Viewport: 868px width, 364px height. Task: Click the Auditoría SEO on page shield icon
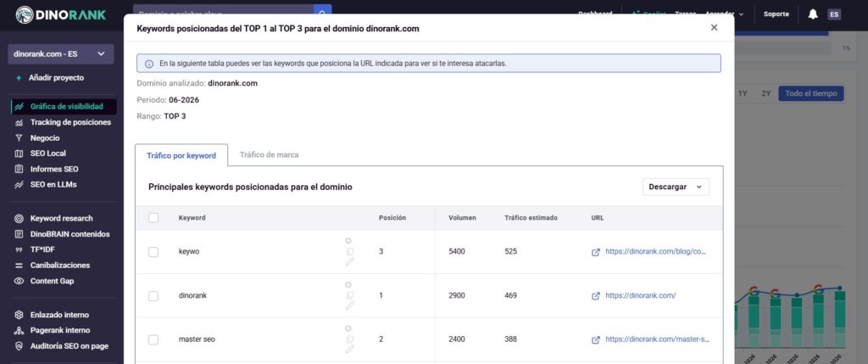coord(19,345)
